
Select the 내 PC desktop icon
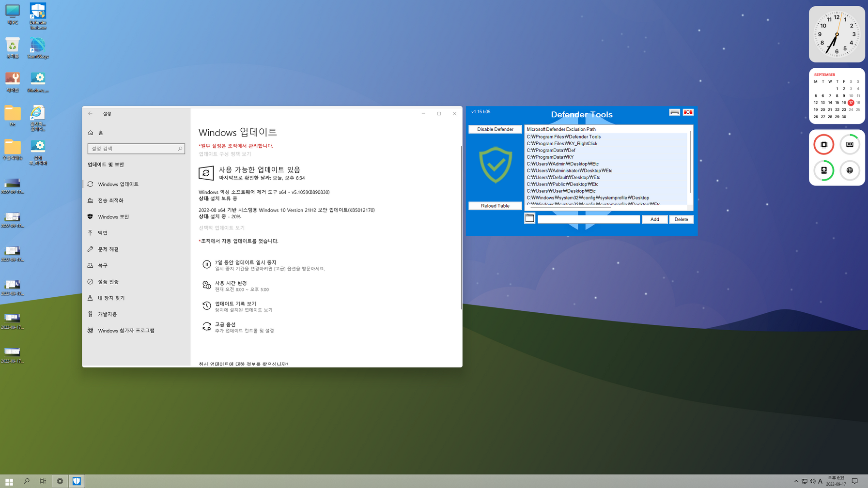pyautogui.click(x=12, y=15)
